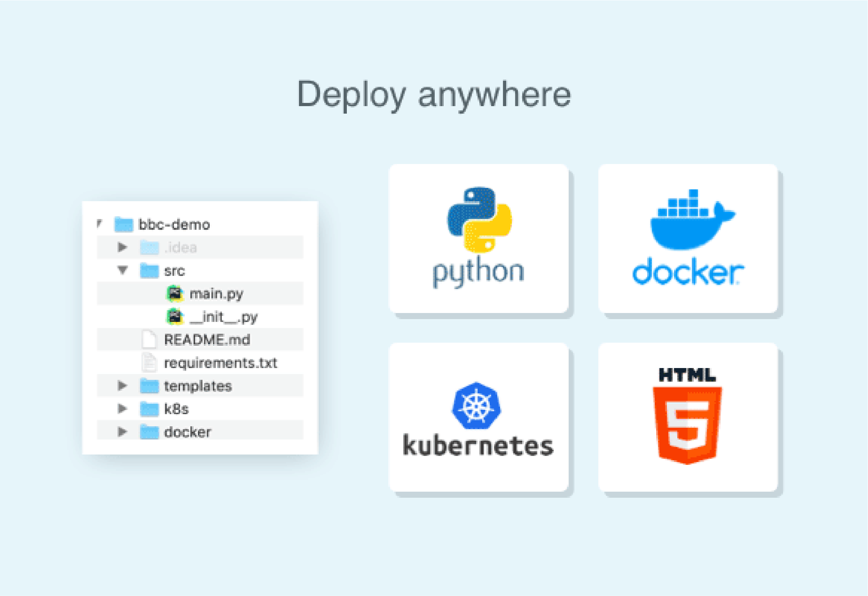
Task: Click the docker folder icon in tree
Action: pos(149,432)
